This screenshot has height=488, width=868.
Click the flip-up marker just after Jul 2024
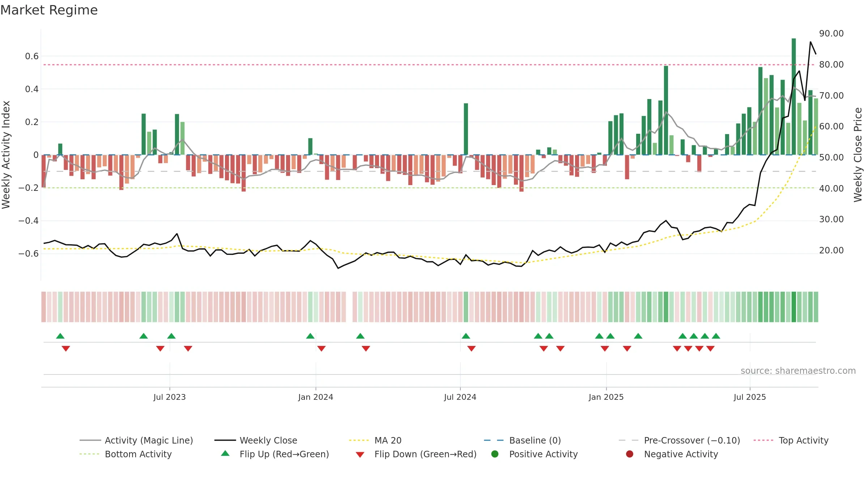[x=466, y=336]
